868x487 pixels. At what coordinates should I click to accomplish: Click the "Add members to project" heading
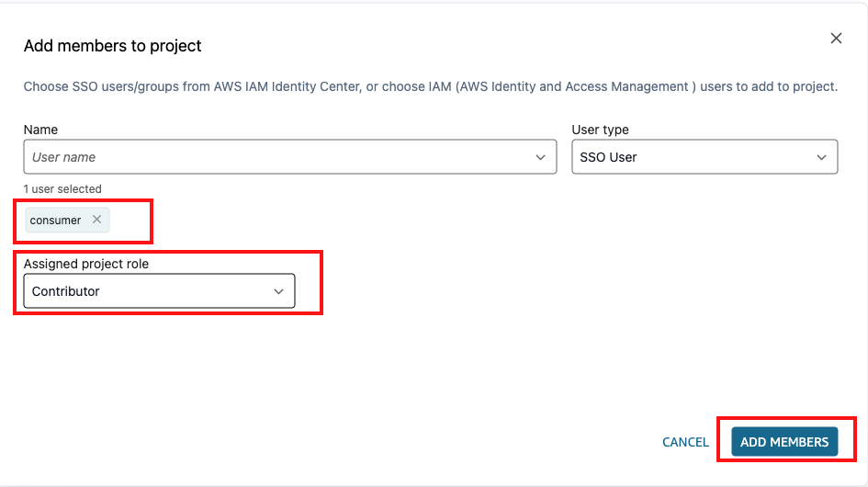click(x=113, y=46)
